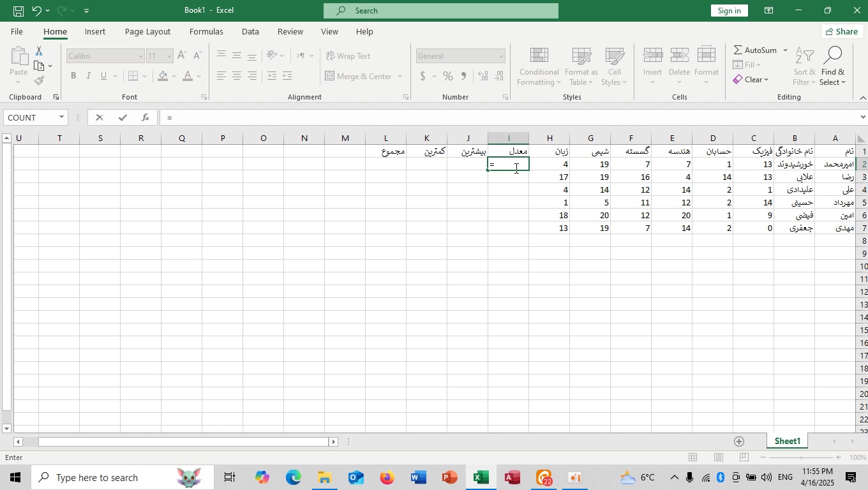Screen dimensions: 868x490
Task: Open the Name Box dropdown
Action: (x=62, y=117)
